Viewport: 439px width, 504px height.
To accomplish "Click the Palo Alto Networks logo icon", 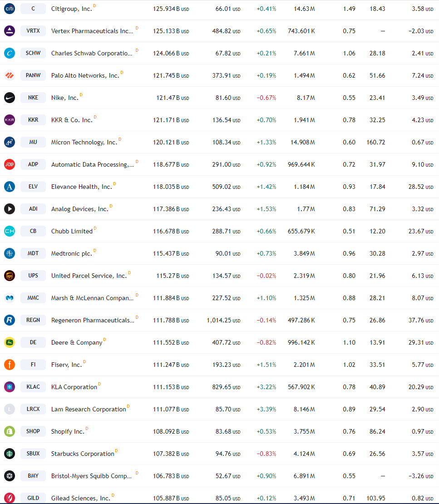I will pyautogui.click(x=10, y=75).
